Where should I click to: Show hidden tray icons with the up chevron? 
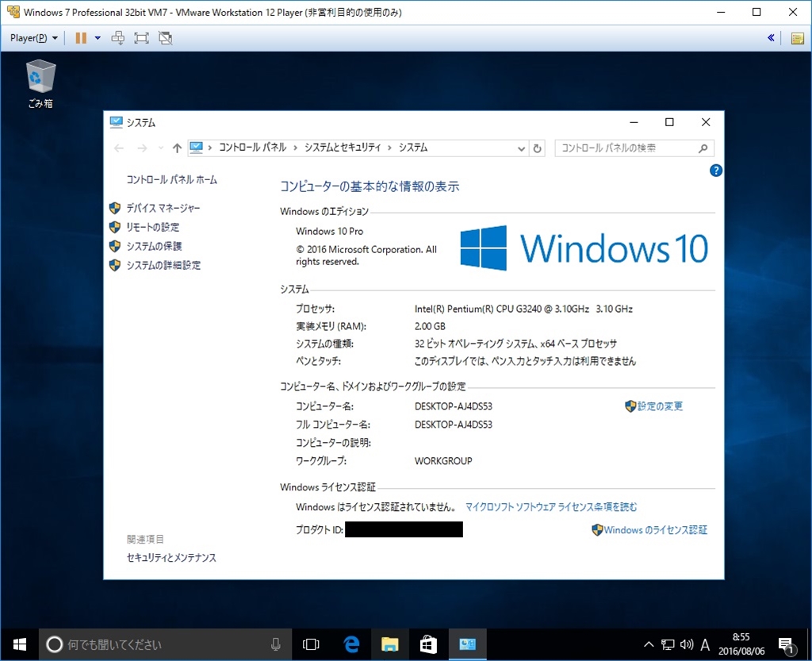[649, 644]
